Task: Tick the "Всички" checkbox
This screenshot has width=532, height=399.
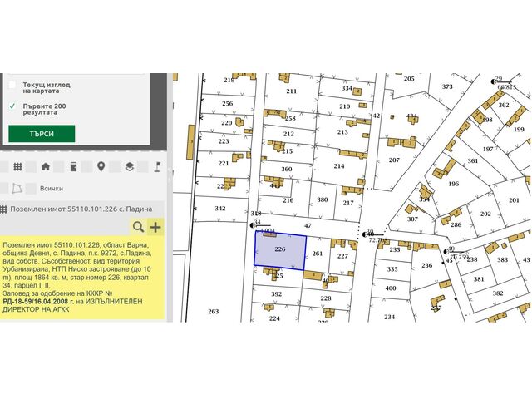Action: (32, 189)
